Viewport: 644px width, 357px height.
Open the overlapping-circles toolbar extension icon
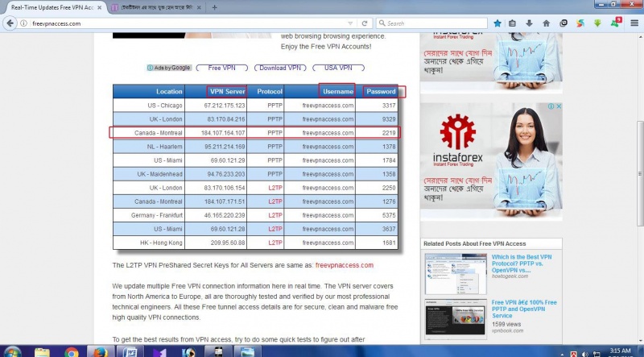[563, 23]
